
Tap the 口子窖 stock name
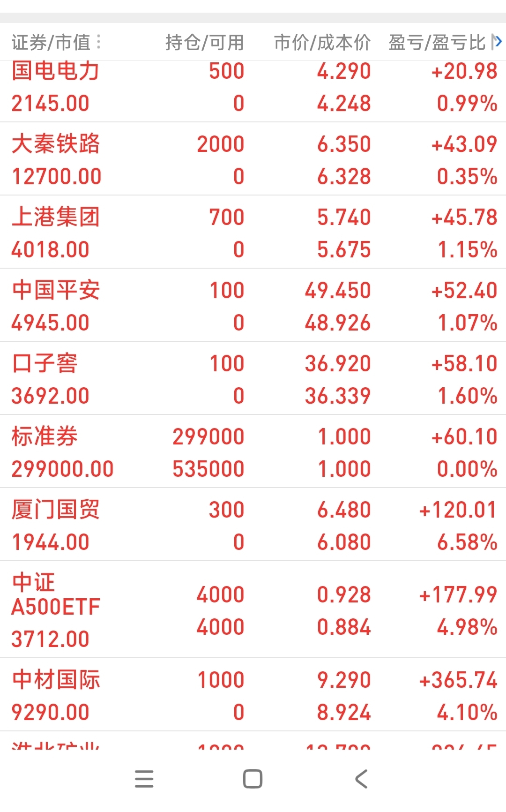click(45, 363)
